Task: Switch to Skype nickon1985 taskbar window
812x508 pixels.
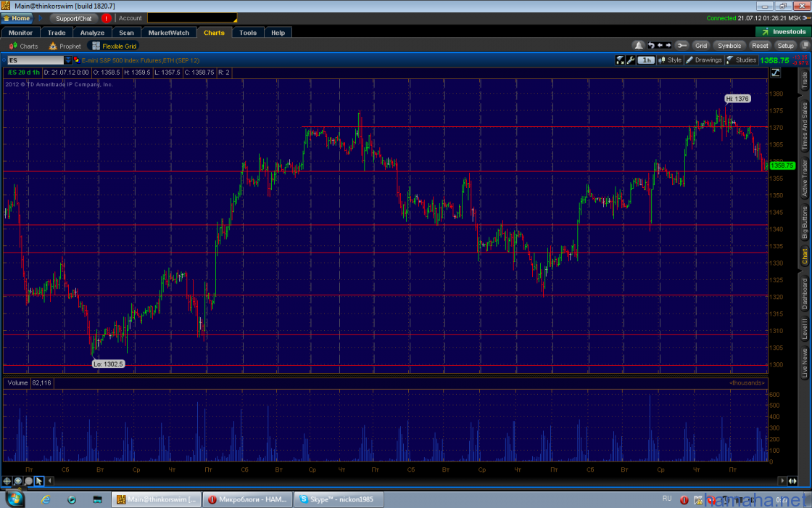Action: tap(339, 499)
